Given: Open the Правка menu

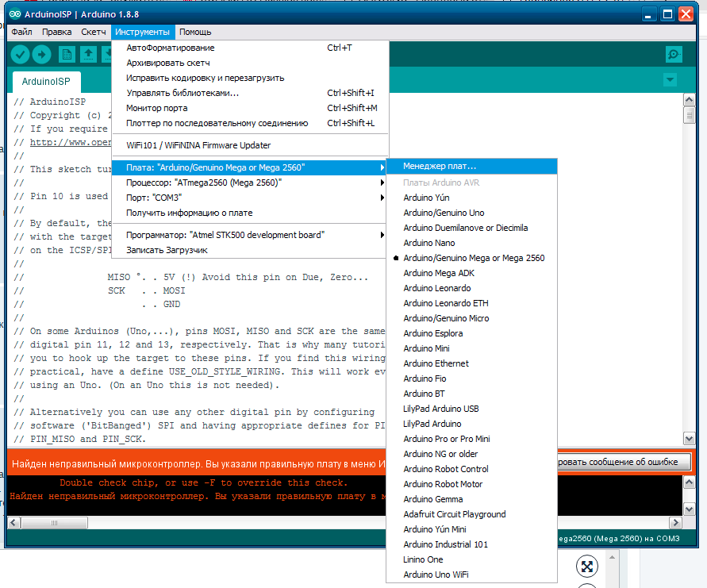Looking at the screenshot, I should click(57, 32).
